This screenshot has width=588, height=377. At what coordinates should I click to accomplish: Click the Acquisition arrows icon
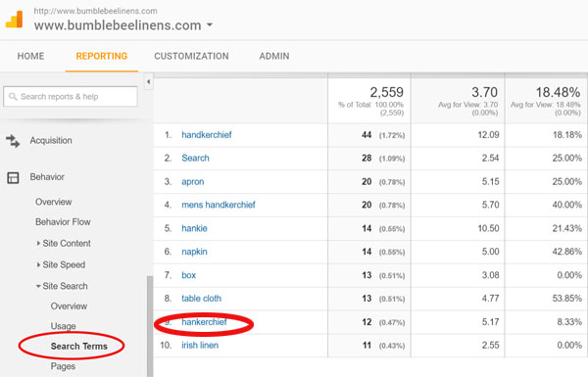[13, 141]
